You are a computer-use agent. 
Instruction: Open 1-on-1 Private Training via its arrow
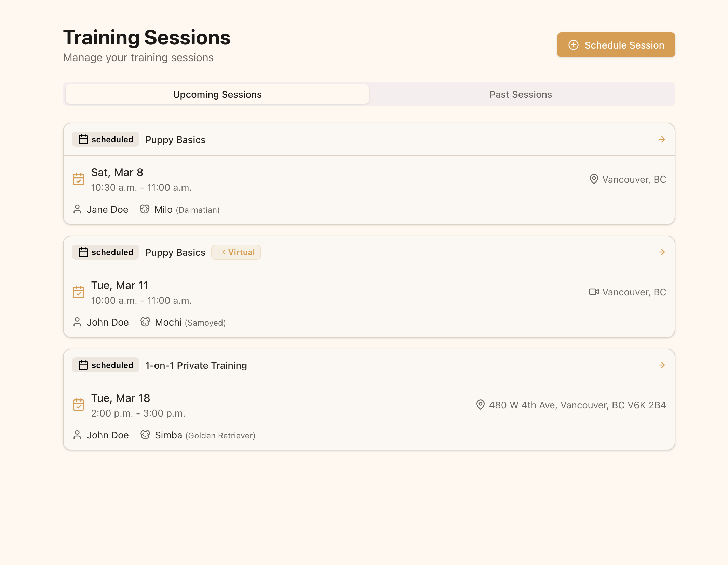tap(662, 365)
